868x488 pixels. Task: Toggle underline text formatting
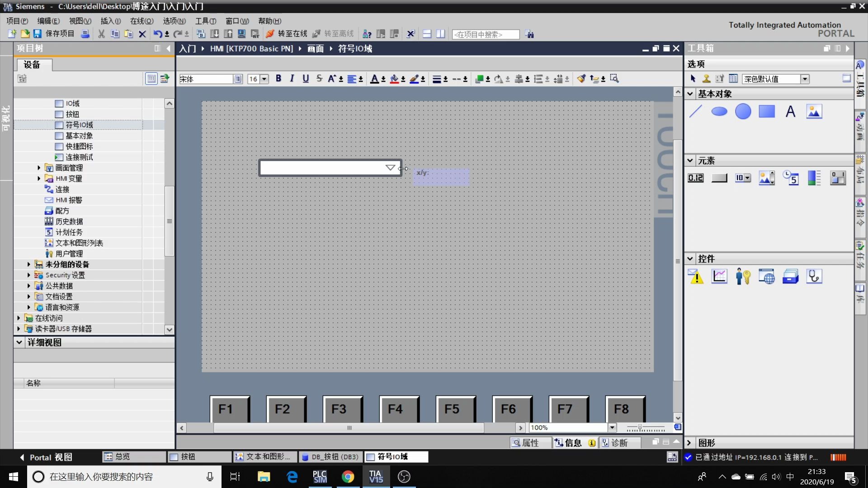[x=306, y=79]
